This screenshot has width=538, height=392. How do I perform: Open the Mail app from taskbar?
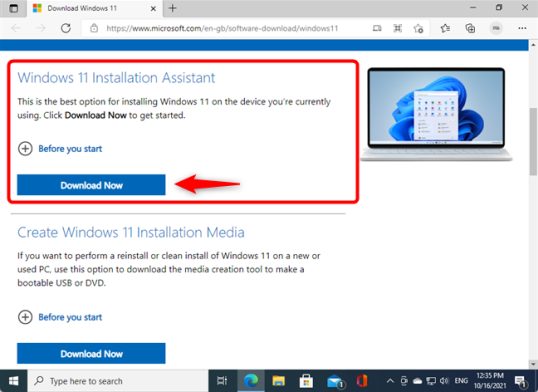[335, 381]
